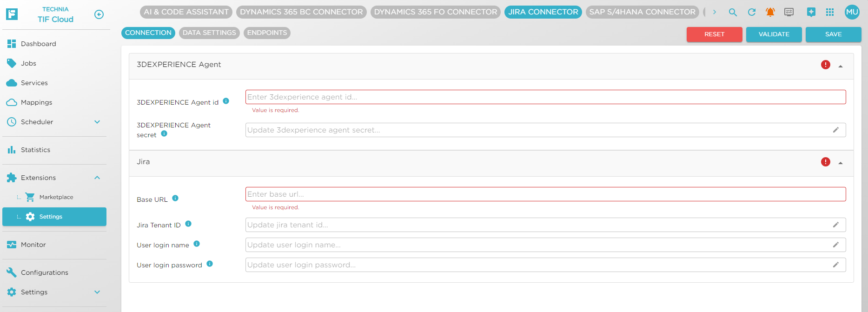Open Marketplace in the sidebar
The image size is (868, 312).
tap(56, 197)
